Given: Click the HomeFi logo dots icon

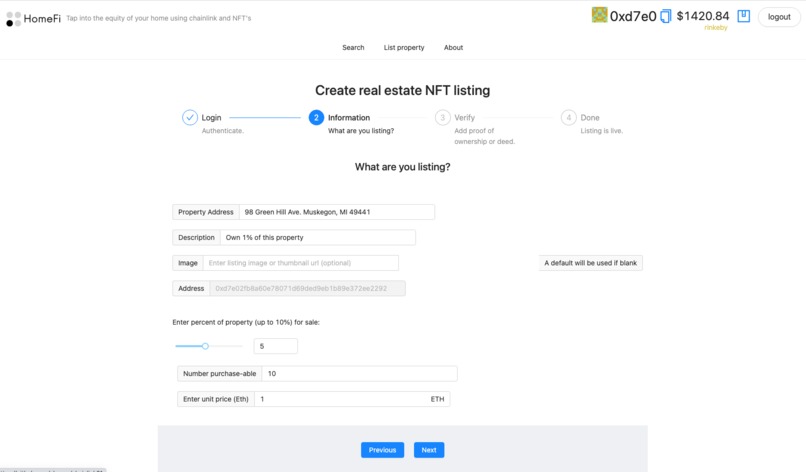Looking at the screenshot, I should click(x=13, y=19).
